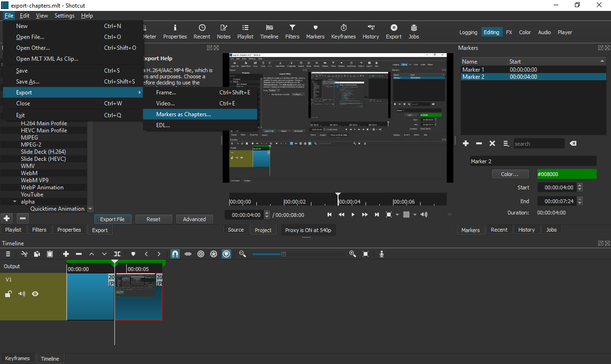Open the player zoom dropdown arrow
Viewport: 611px width, 364px height.
click(x=397, y=215)
